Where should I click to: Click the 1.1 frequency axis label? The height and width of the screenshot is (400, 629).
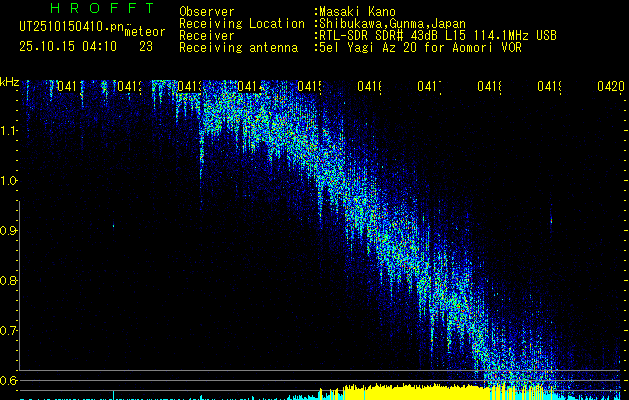pyautogui.click(x=10, y=131)
